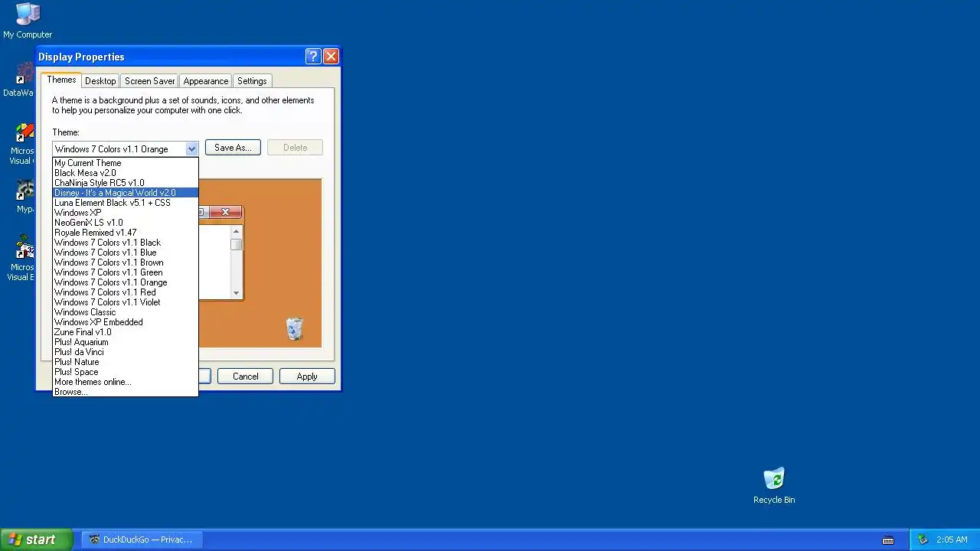Select Windows 7 Colors v1.1 Violet
The width and height of the screenshot is (980, 551).
click(126, 302)
